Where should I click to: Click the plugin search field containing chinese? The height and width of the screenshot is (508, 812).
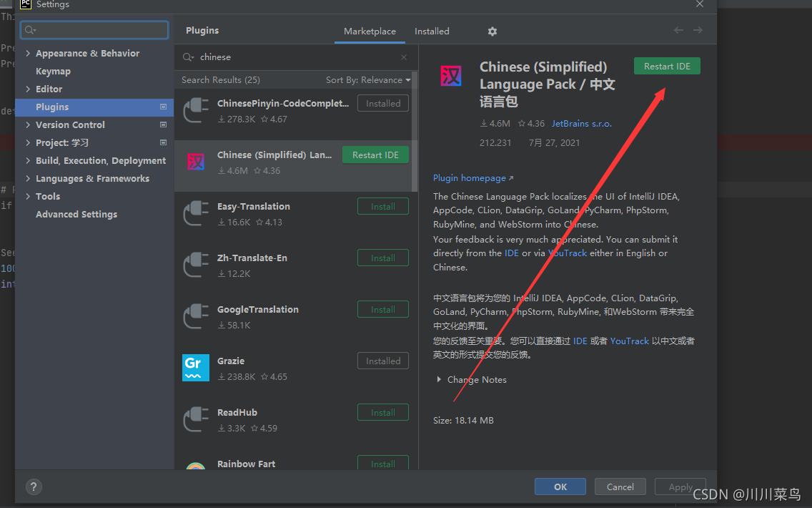(x=296, y=57)
